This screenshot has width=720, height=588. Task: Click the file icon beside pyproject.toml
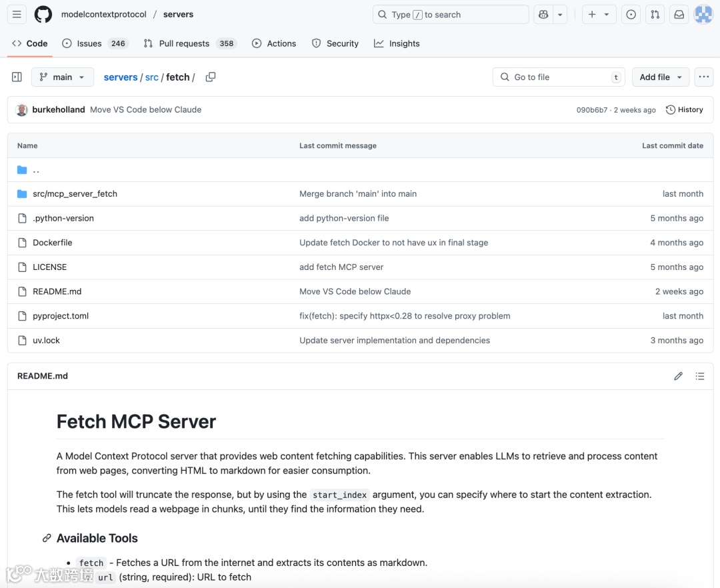[22, 316]
